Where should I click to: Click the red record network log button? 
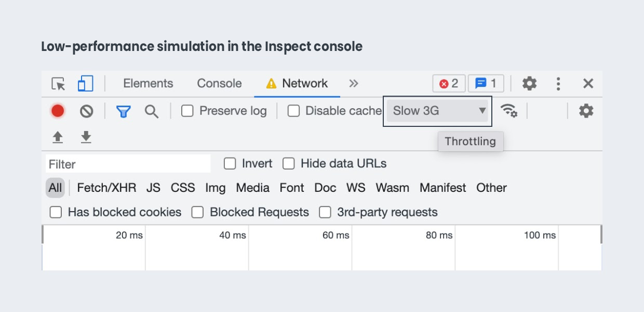(x=58, y=111)
